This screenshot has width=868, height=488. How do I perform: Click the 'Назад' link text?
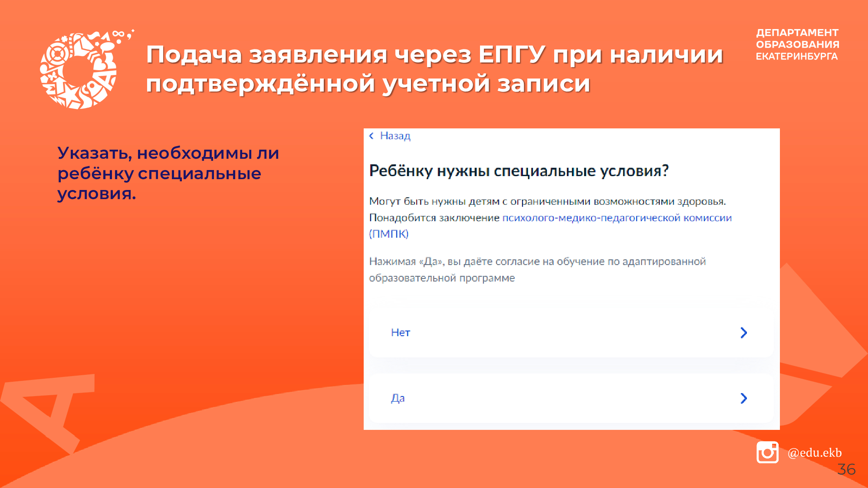tap(395, 136)
